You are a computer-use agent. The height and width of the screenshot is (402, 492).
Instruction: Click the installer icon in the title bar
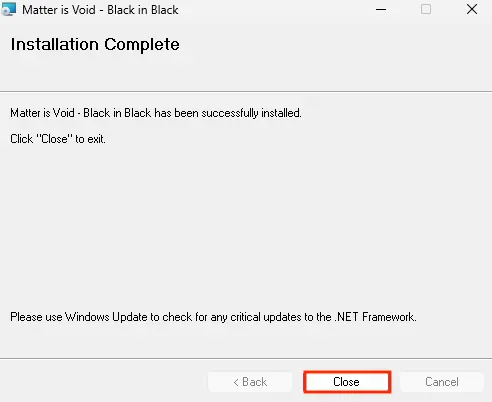coord(9,9)
